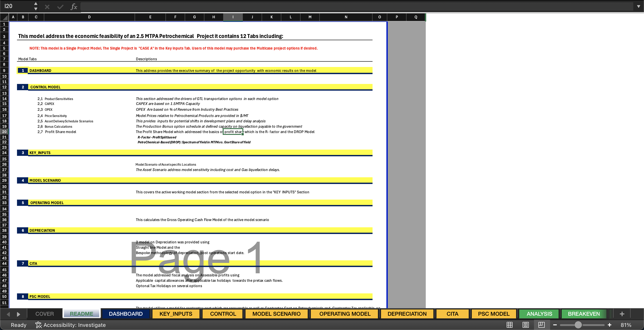644x330 pixels.
Task: Click the red NOTE single project text
Action: point(174,48)
